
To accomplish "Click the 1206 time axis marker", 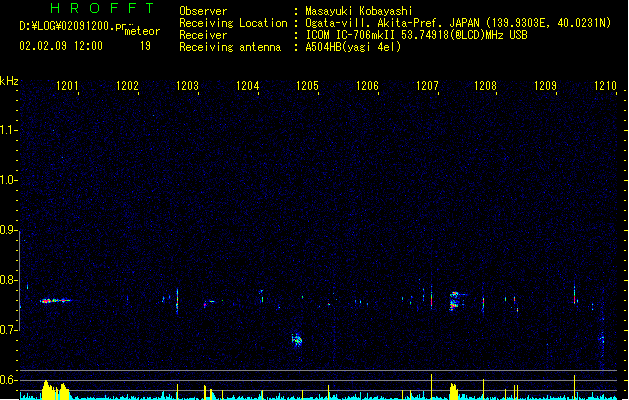I will 367,85.
